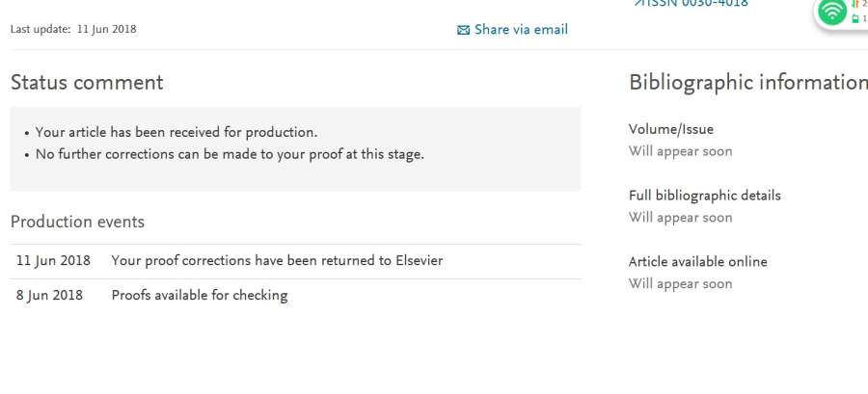Click the 11 Jun 2018 event date
The height and width of the screenshot is (394, 868).
pos(53,260)
